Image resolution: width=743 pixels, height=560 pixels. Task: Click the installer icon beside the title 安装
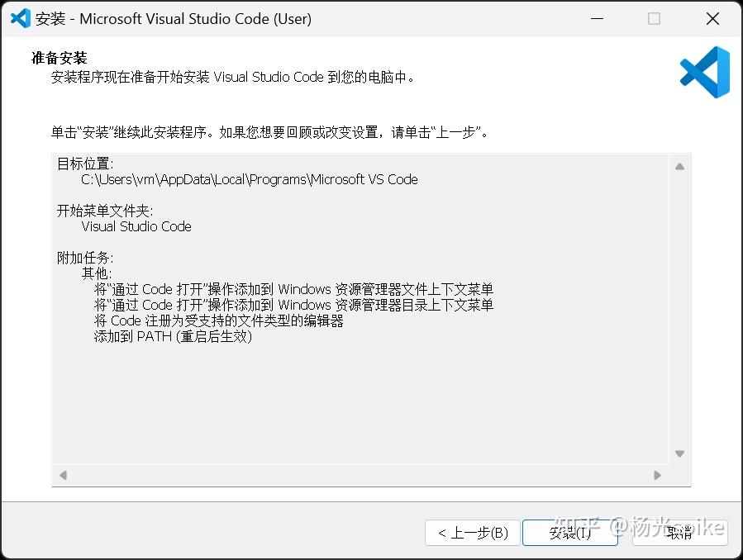tap(20, 18)
